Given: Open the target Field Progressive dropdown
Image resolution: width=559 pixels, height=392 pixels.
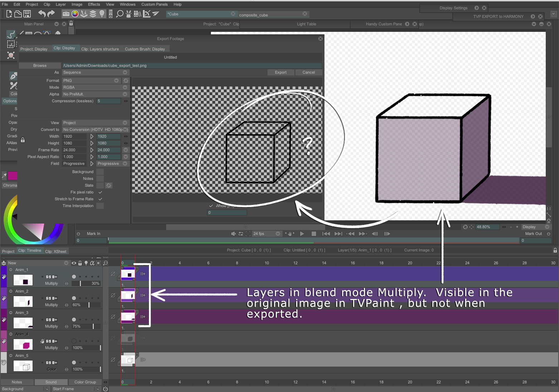Looking at the screenshot, I should pyautogui.click(x=112, y=164).
